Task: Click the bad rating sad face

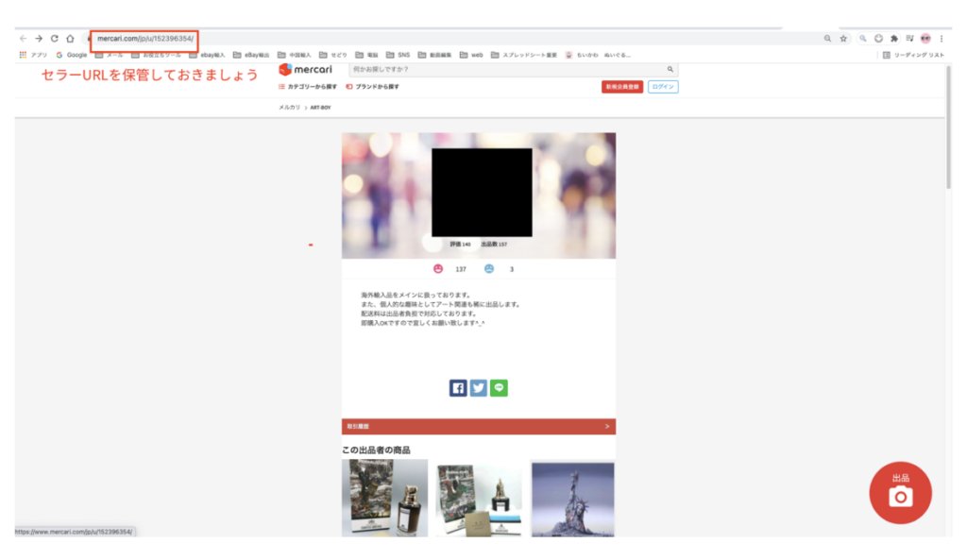Action: pyautogui.click(x=489, y=269)
